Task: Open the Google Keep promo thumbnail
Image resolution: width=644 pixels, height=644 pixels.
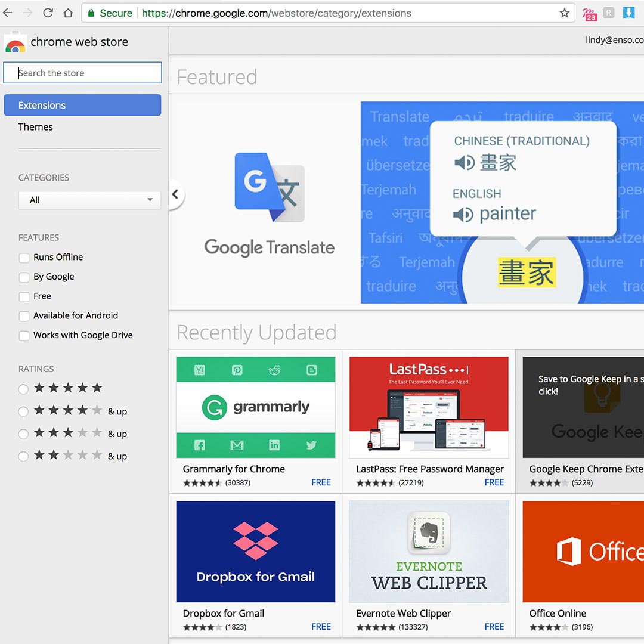Action: (x=583, y=407)
